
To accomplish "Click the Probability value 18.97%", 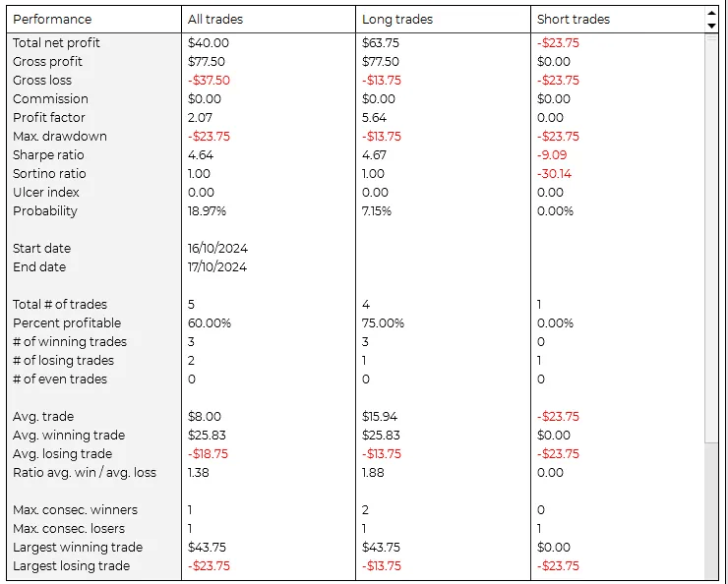I will [207, 210].
